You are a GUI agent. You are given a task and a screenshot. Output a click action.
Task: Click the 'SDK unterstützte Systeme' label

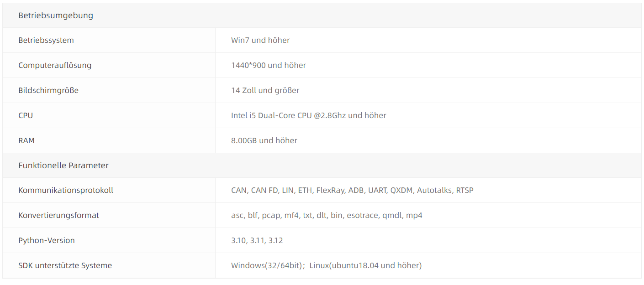[65, 265]
